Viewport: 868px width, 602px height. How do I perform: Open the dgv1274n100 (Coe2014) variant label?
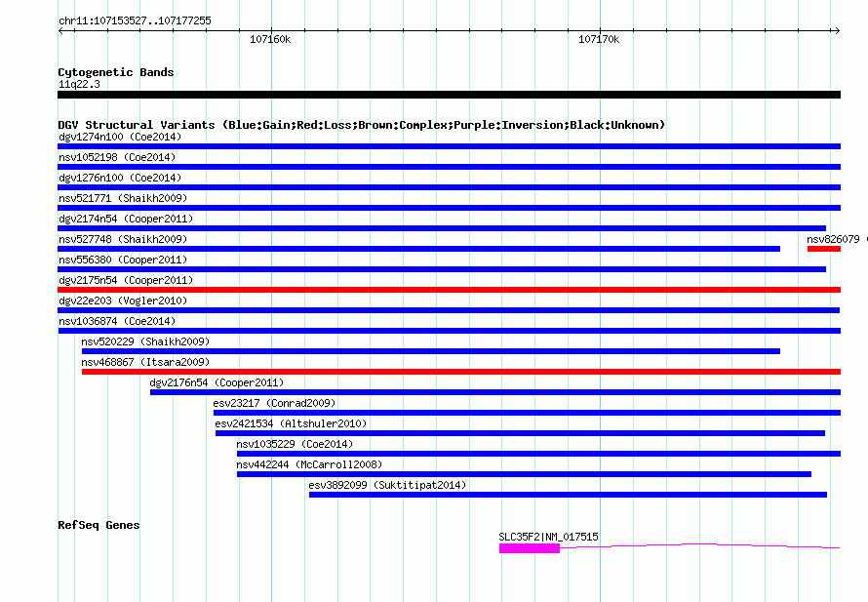[117, 137]
